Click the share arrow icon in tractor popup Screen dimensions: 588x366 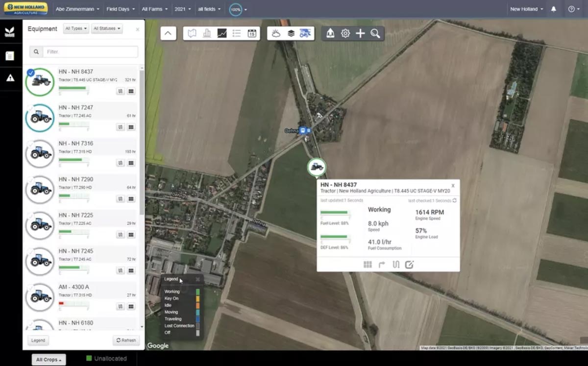[x=382, y=265]
